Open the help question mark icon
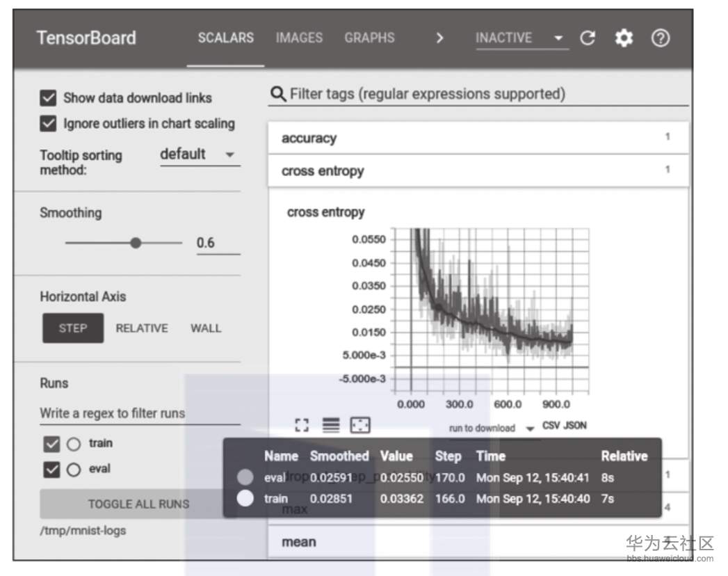The height and width of the screenshot is (576, 728). click(x=661, y=38)
